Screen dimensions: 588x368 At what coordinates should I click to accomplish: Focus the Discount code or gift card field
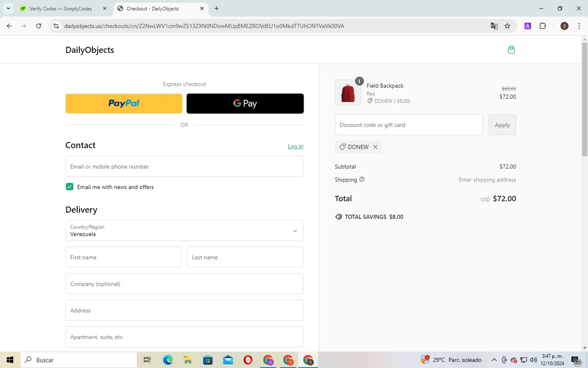click(409, 125)
